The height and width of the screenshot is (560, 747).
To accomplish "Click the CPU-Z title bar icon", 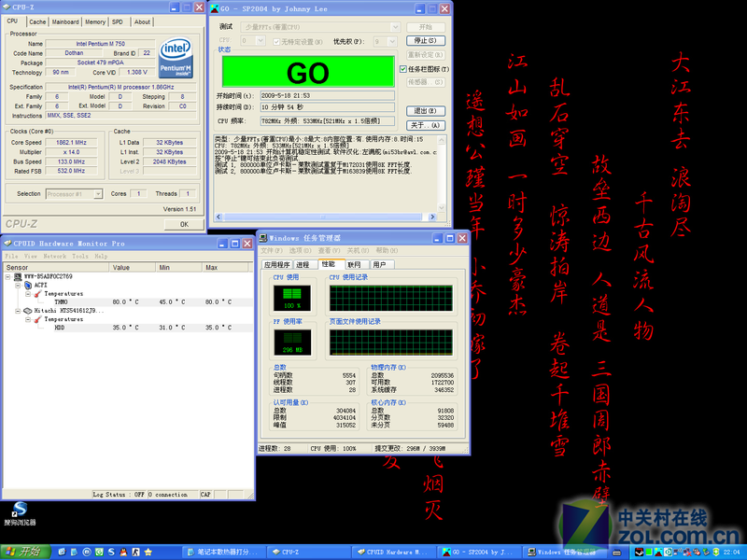I will pyautogui.click(x=7, y=7).
